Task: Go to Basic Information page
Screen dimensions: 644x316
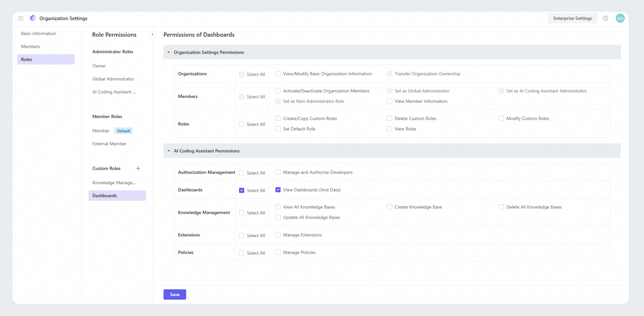Action: click(39, 34)
